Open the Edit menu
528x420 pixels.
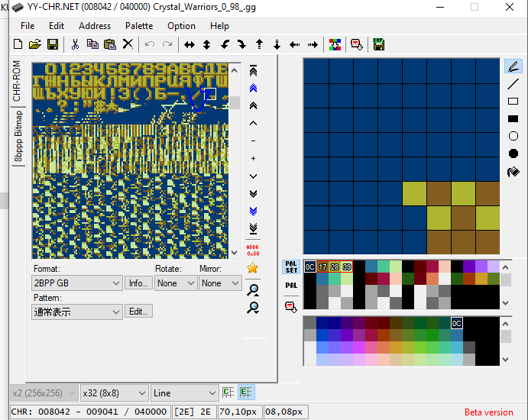[x=57, y=26]
